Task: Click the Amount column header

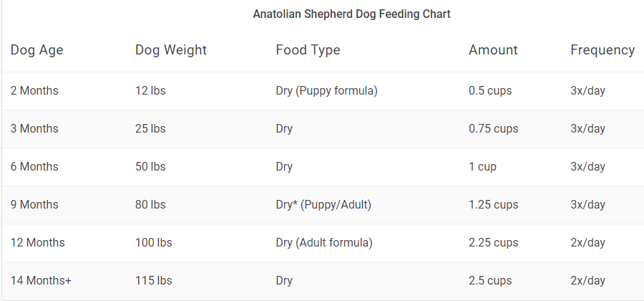Action: coord(493,50)
